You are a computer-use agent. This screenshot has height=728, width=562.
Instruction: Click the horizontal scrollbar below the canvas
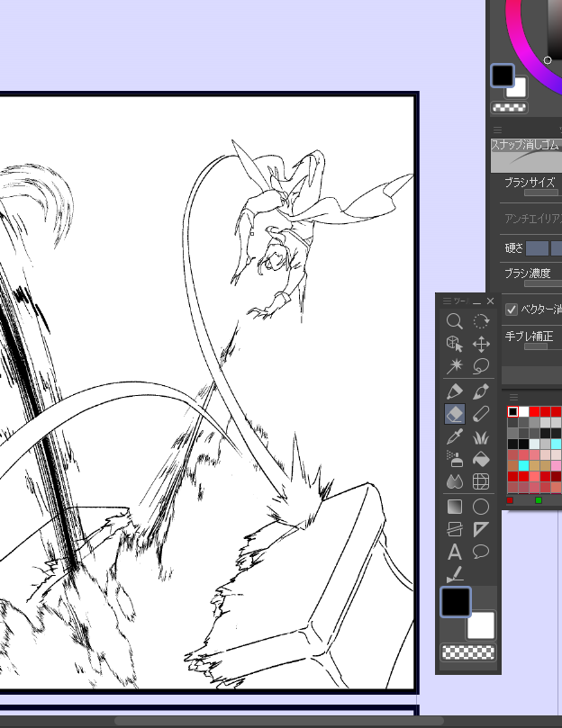(x=279, y=722)
